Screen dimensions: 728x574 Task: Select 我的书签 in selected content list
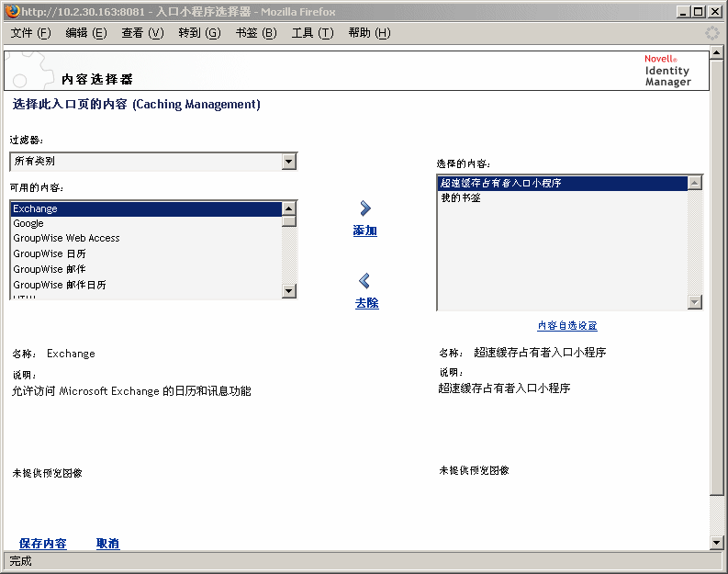point(563,197)
